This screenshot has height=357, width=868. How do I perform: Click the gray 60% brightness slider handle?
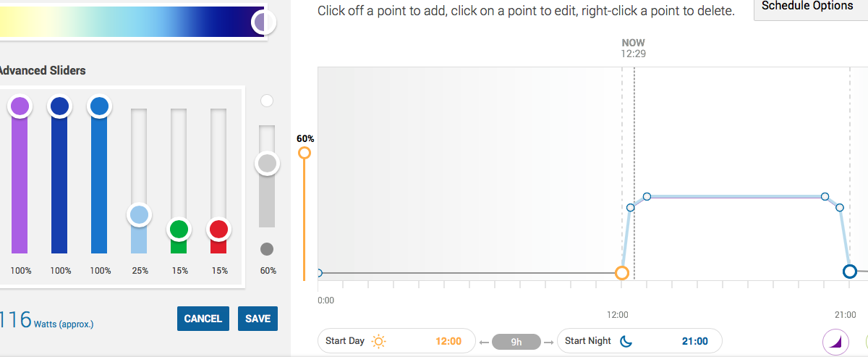(x=267, y=164)
